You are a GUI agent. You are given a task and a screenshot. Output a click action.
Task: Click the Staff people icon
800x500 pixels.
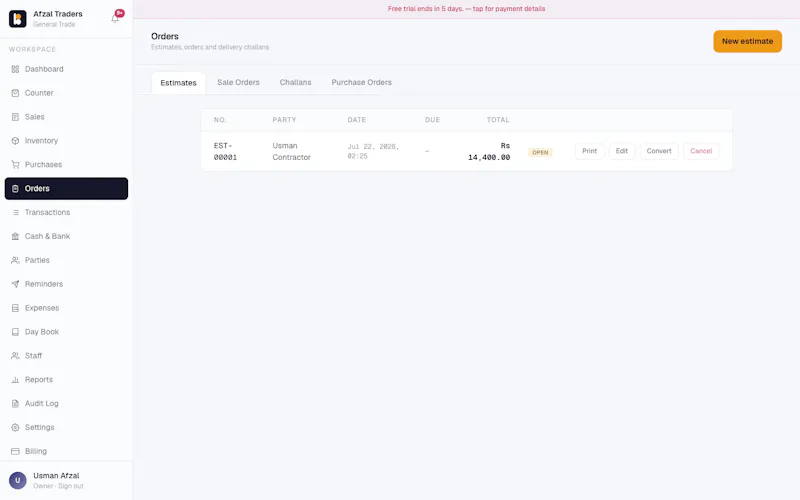coord(15,356)
